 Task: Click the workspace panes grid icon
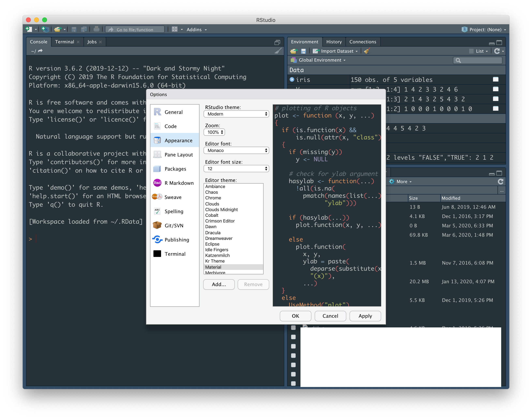coord(175,29)
